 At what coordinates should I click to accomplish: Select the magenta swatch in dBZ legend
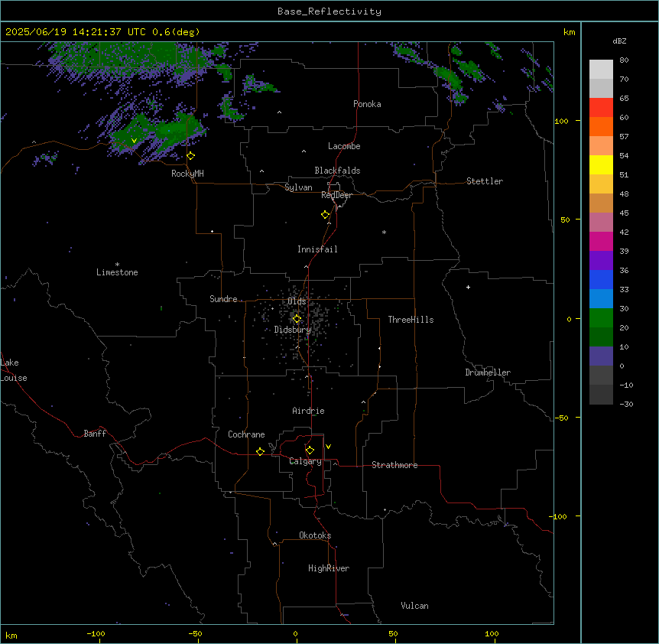[601, 241]
